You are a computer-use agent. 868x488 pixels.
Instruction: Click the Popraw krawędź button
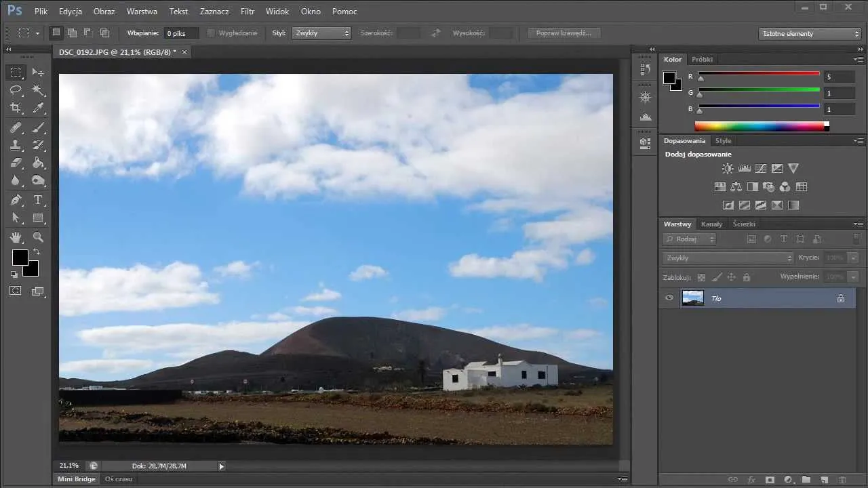click(563, 33)
